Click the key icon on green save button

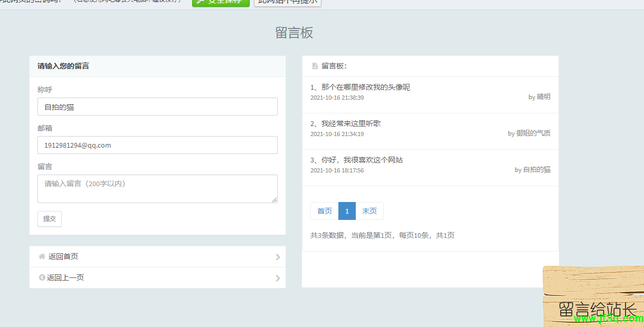(201, 2)
